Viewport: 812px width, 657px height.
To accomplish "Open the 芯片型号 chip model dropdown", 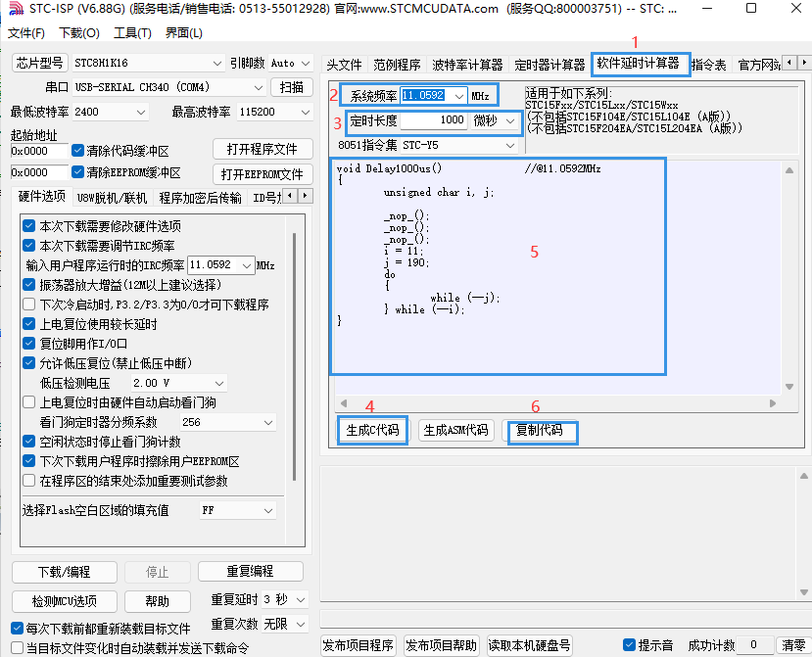I will 217,62.
